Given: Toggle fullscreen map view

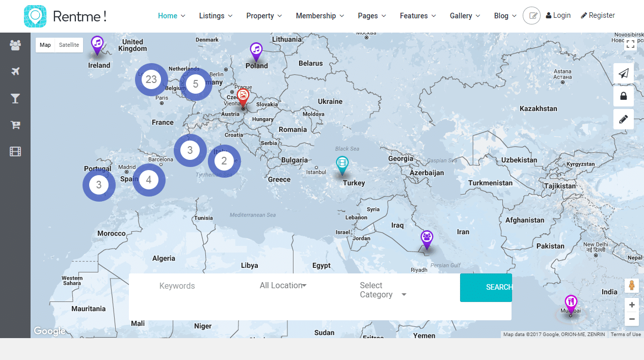Looking at the screenshot, I should click(630, 44).
